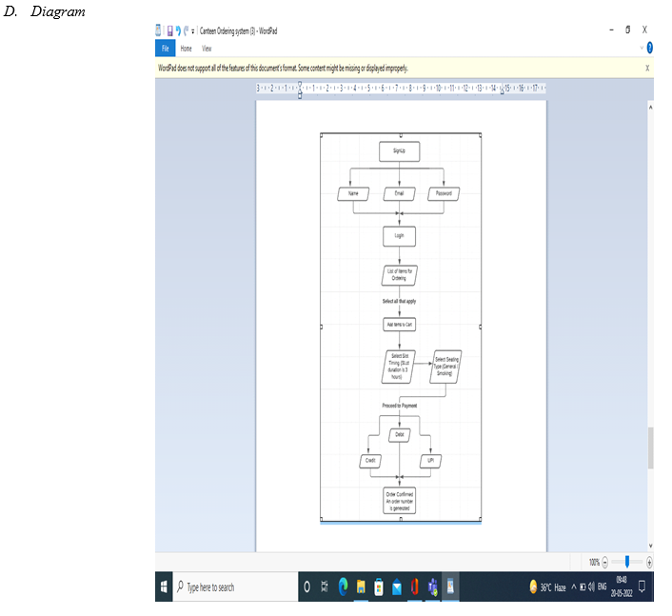The image size is (672, 616).
Task: Click the zoom slider handle
Action: 627,562
